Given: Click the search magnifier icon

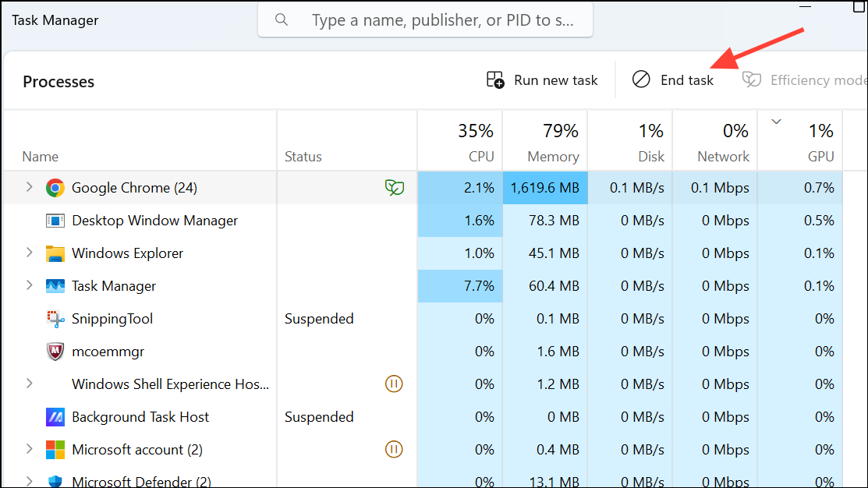Looking at the screenshot, I should 282,20.
